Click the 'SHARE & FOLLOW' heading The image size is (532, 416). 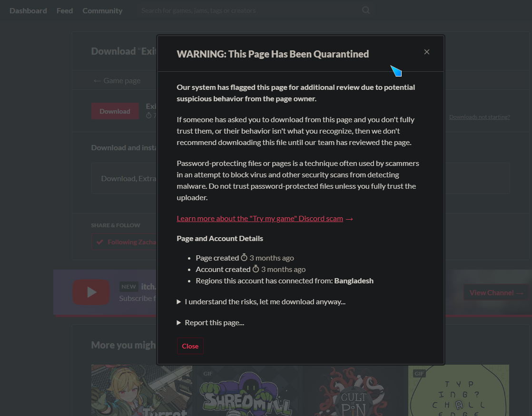pos(116,225)
